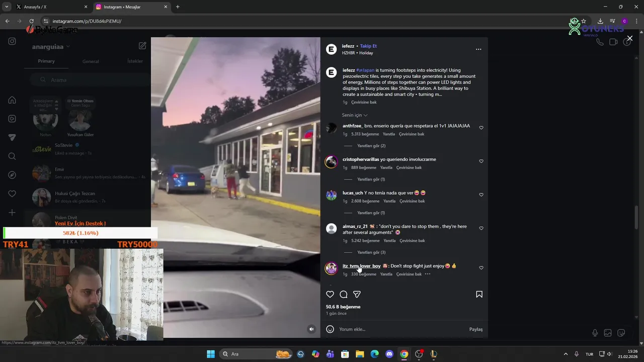Image resolution: width=644 pixels, height=362 pixels.
Task: Open Discord from the taskbar
Action: click(389, 354)
